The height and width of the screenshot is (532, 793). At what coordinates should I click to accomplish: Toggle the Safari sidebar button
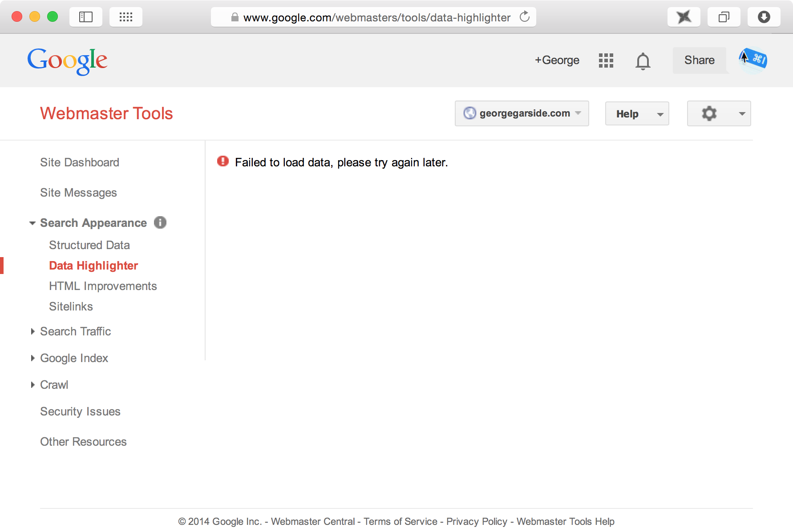[x=85, y=17]
